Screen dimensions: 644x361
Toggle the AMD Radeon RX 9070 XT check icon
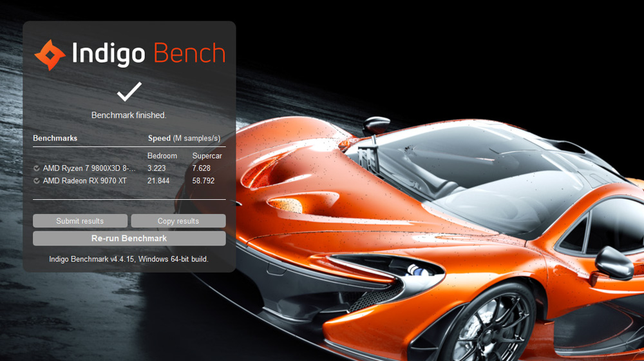(x=37, y=181)
